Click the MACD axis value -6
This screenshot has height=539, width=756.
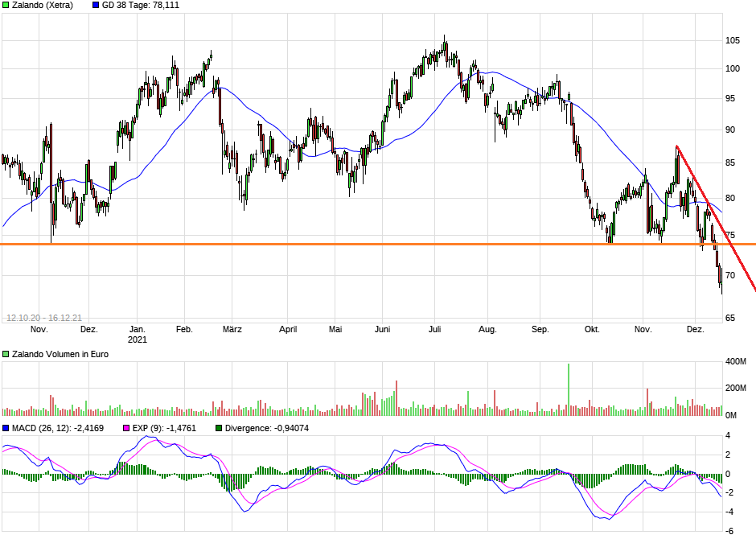coord(730,531)
